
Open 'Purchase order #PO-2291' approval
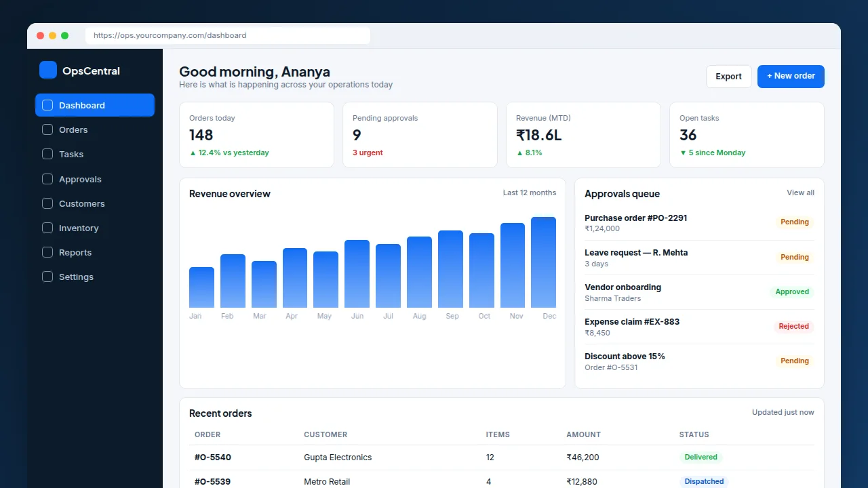click(699, 223)
